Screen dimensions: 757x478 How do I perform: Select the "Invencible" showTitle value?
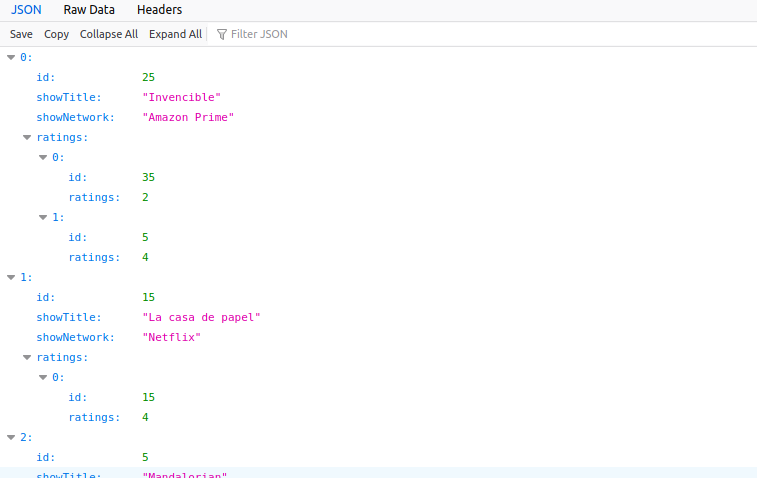coord(182,98)
